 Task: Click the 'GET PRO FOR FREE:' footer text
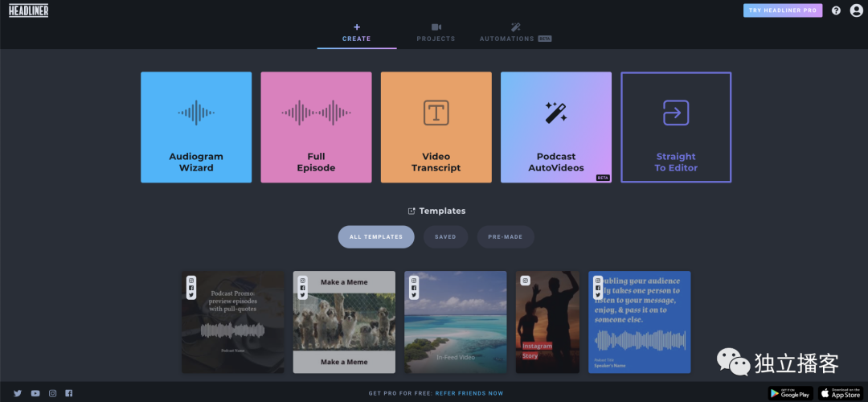pos(400,394)
